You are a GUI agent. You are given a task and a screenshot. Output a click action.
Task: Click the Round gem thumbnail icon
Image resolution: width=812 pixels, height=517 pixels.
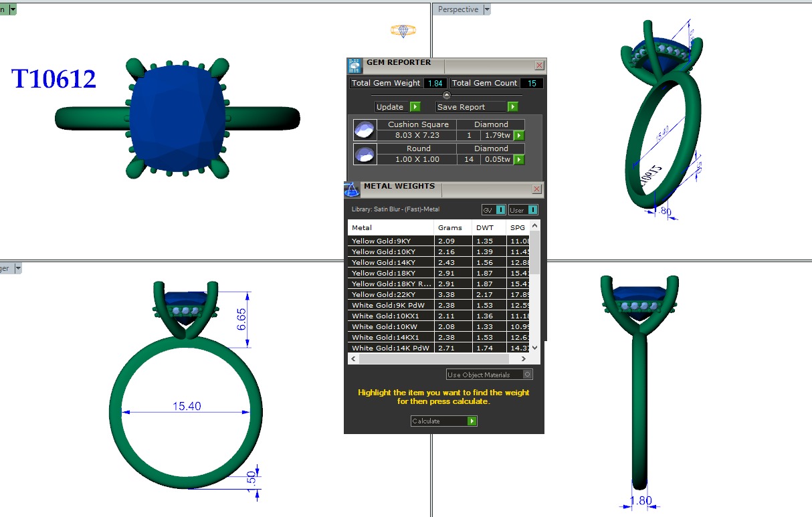click(365, 154)
